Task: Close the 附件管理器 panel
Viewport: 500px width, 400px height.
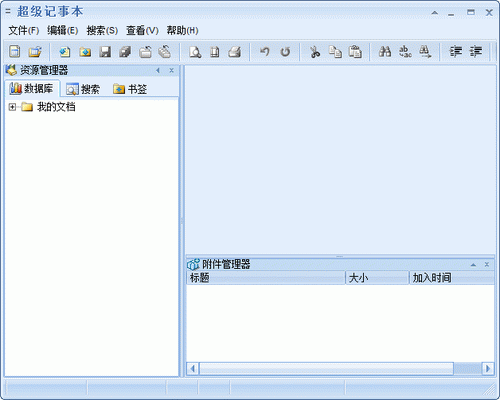Action: coord(487,265)
